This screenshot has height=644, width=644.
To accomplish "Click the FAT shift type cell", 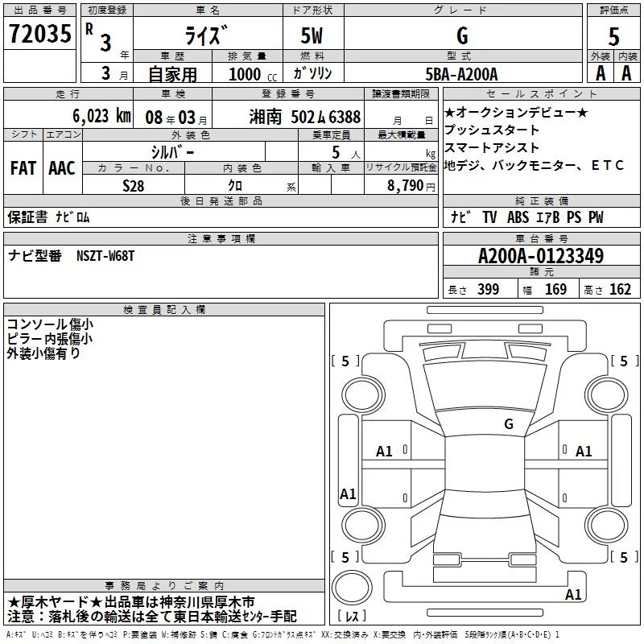I will (23, 168).
